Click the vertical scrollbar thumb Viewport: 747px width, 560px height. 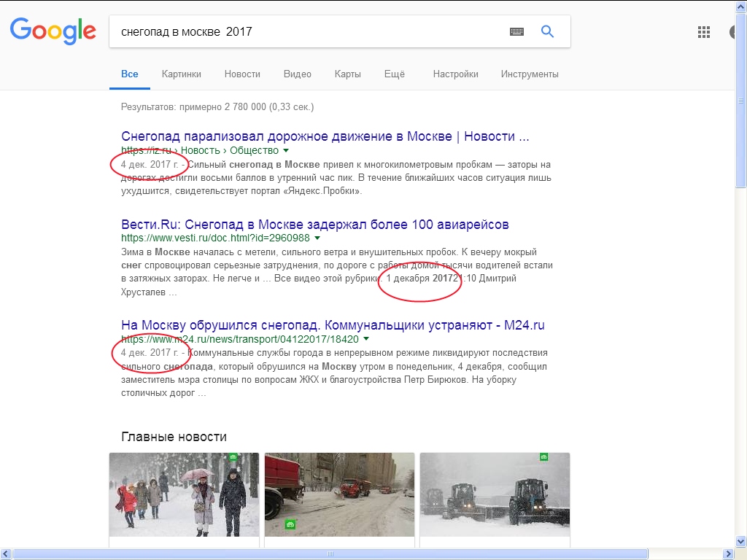741,100
